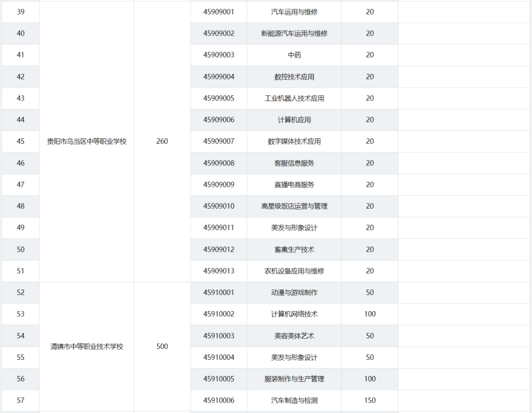This screenshot has height=413, width=532.
Task: Select the enrollment total 500 cell
Action: coord(162,347)
